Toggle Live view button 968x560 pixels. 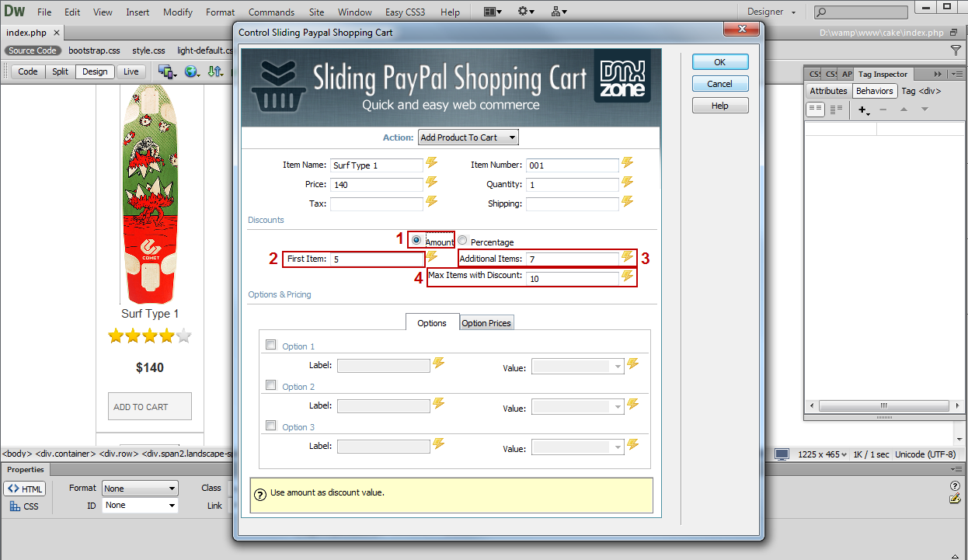pyautogui.click(x=131, y=71)
